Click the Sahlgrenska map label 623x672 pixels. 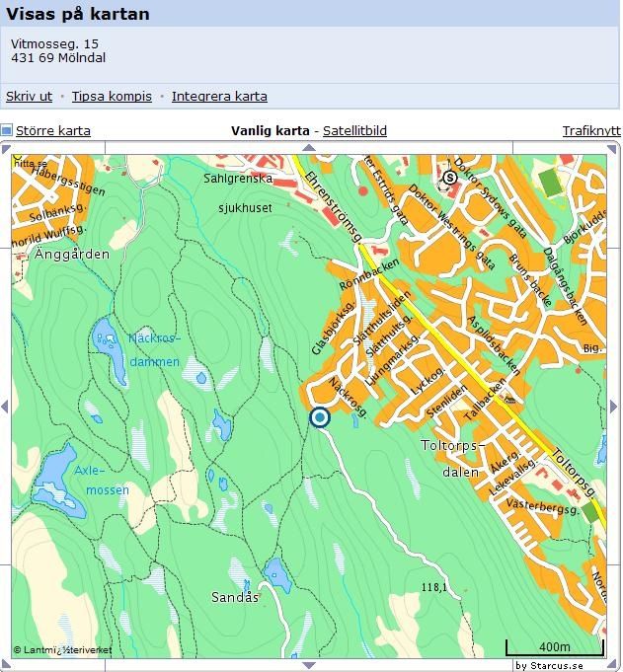pyautogui.click(x=238, y=179)
